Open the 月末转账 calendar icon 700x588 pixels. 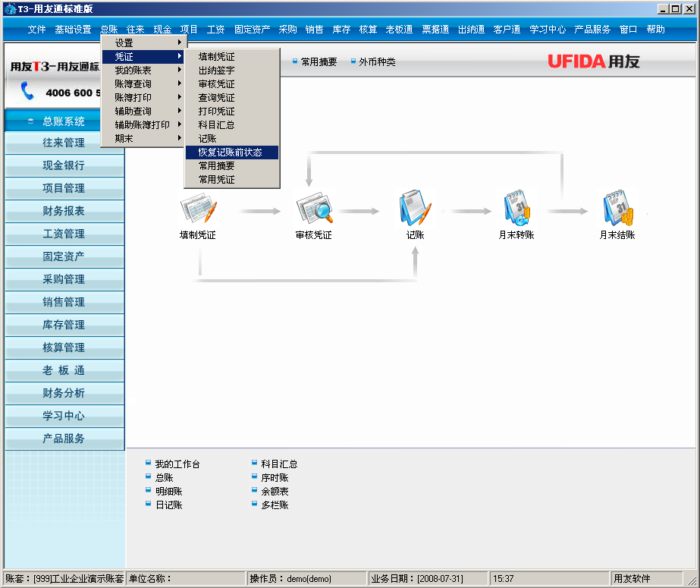(x=516, y=208)
